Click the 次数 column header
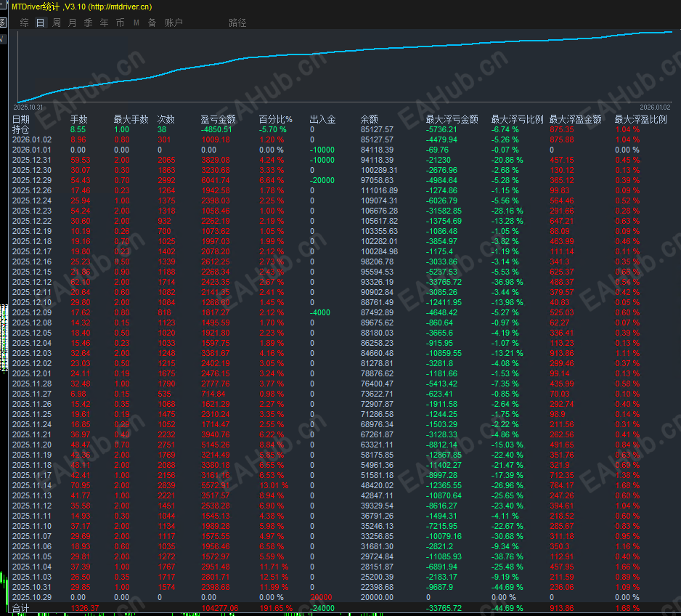 [x=166, y=119]
